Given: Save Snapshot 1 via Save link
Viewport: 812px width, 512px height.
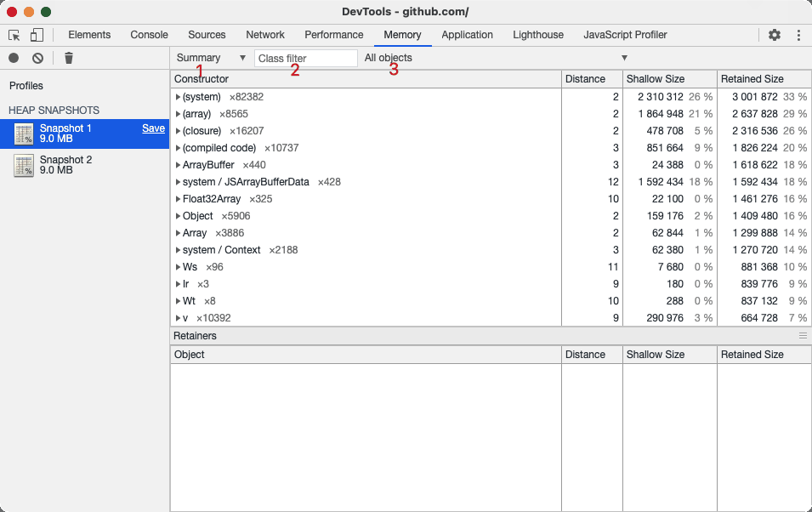Looking at the screenshot, I should (x=153, y=128).
